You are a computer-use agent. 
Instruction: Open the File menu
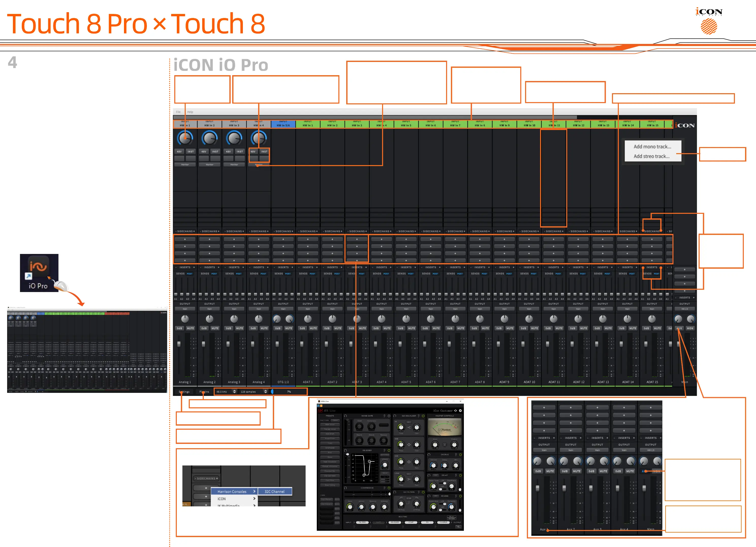[x=178, y=112]
